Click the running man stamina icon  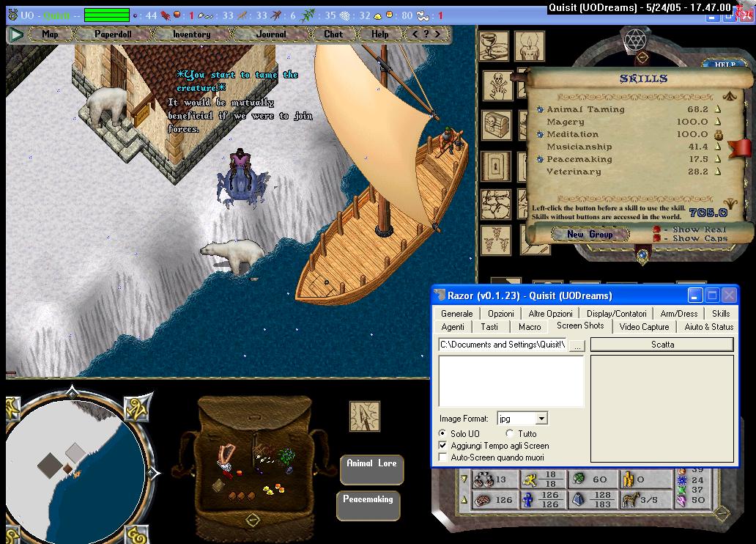point(530,479)
